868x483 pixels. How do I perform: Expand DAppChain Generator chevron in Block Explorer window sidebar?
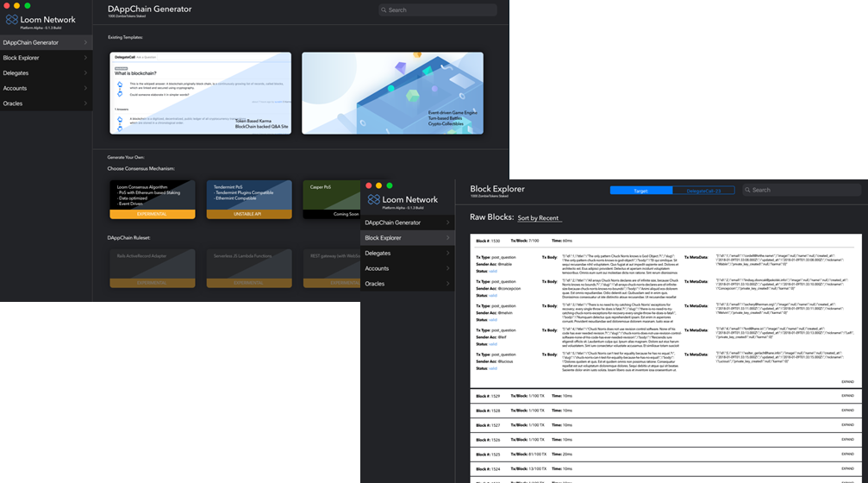[x=448, y=223]
